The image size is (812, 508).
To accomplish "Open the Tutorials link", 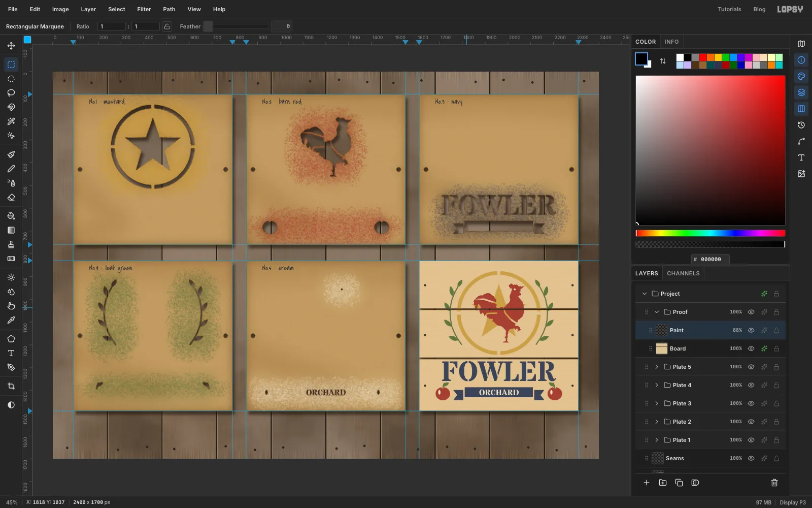I will point(729,9).
